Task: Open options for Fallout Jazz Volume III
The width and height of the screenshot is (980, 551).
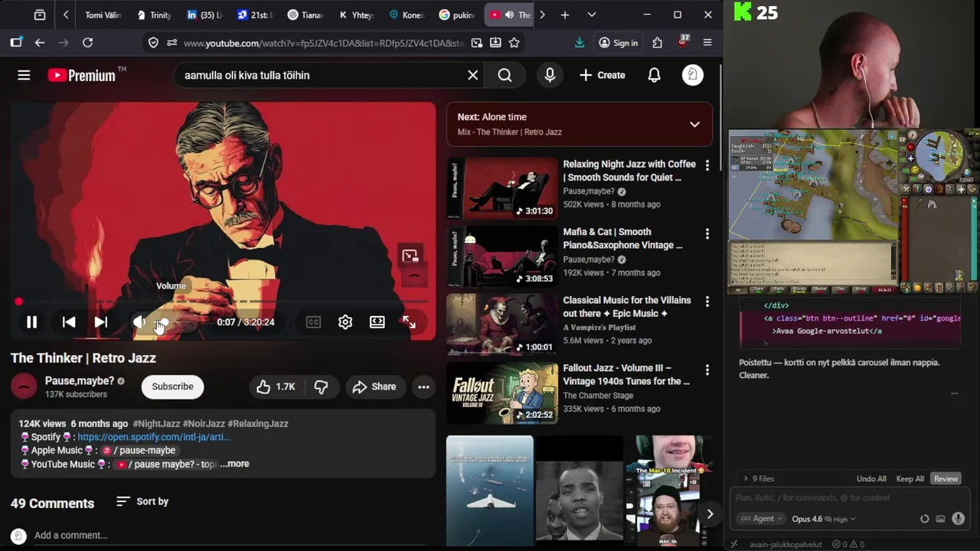Action: pos(707,370)
